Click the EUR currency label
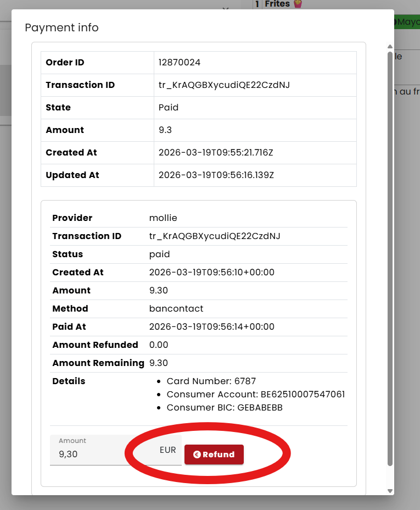The height and width of the screenshot is (510, 420). point(167,450)
